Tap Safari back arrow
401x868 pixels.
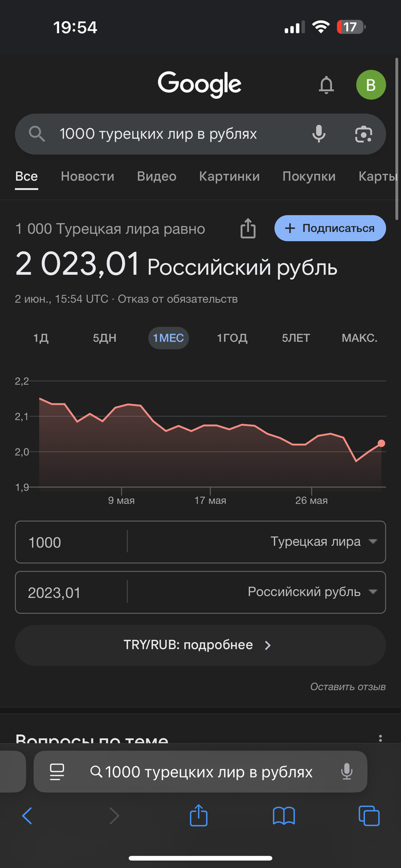coord(27,815)
